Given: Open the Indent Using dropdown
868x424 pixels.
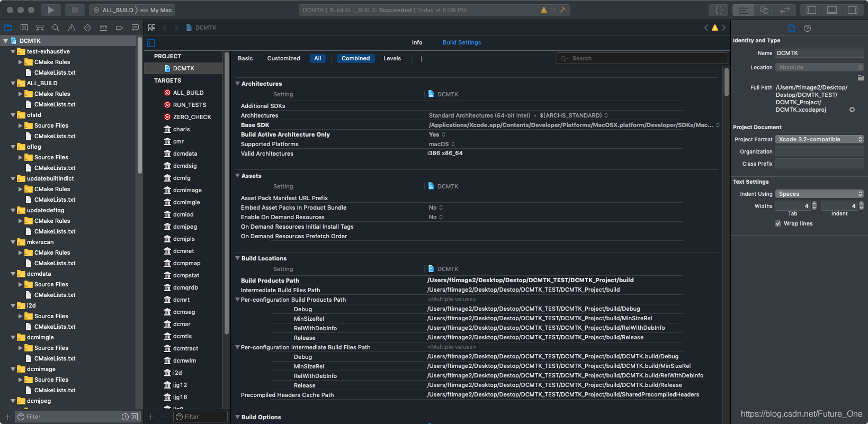Looking at the screenshot, I should (820, 194).
